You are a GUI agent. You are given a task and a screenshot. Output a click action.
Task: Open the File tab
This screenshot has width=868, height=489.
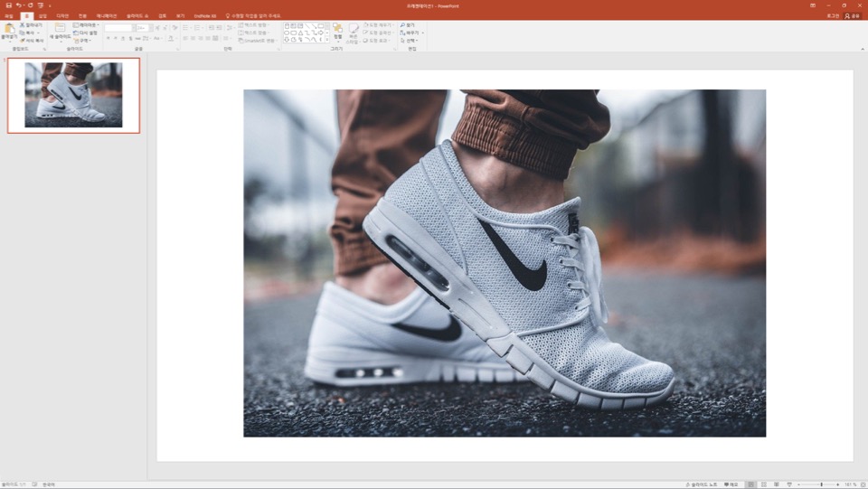coord(9,16)
